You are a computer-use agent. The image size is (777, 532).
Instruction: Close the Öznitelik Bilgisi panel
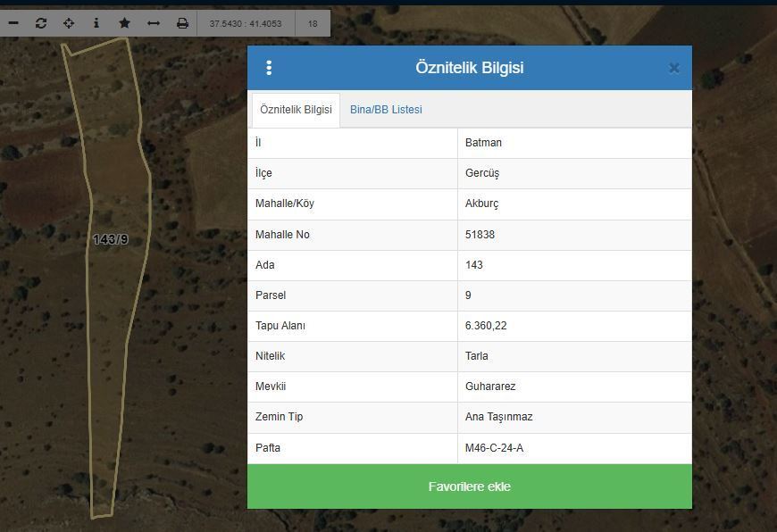(674, 68)
